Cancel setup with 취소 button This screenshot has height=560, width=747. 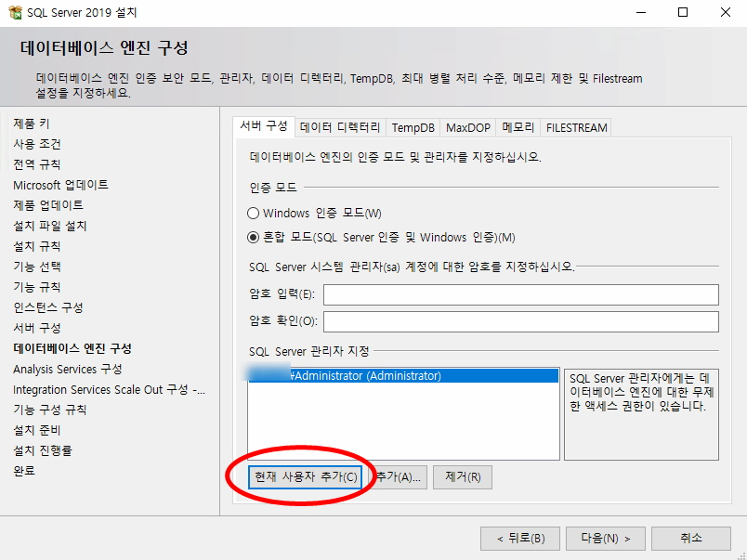click(x=691, y=539)
